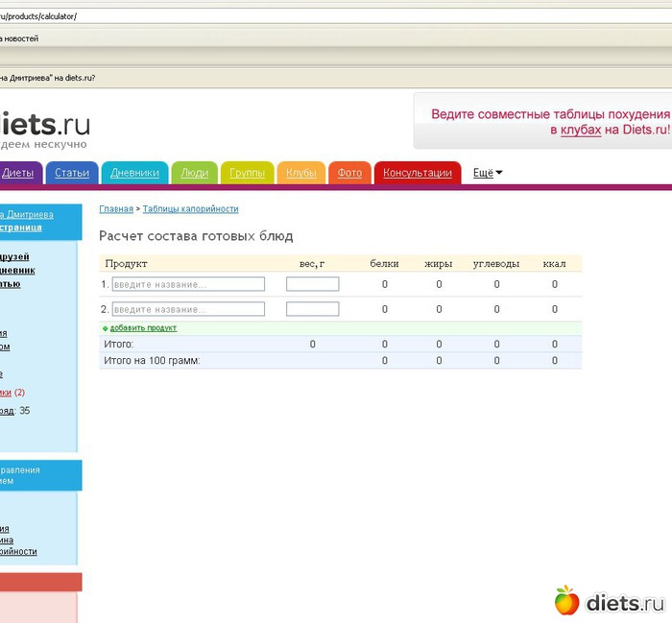Click the green plus icon beside 'добавить продукт'
Image resolution: width=672 pixels, height=623 pixels.
pyautogui.click(x=106, y=328)
